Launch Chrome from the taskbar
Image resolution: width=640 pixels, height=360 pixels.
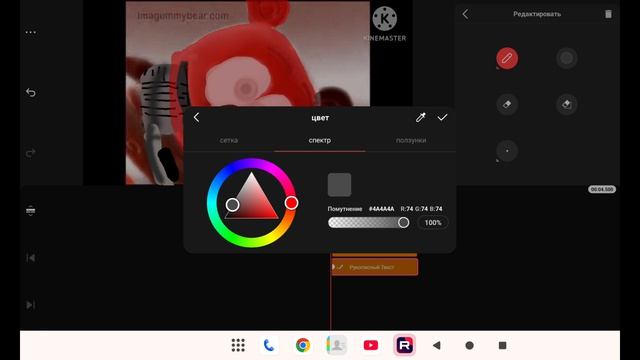click(303, 345)
